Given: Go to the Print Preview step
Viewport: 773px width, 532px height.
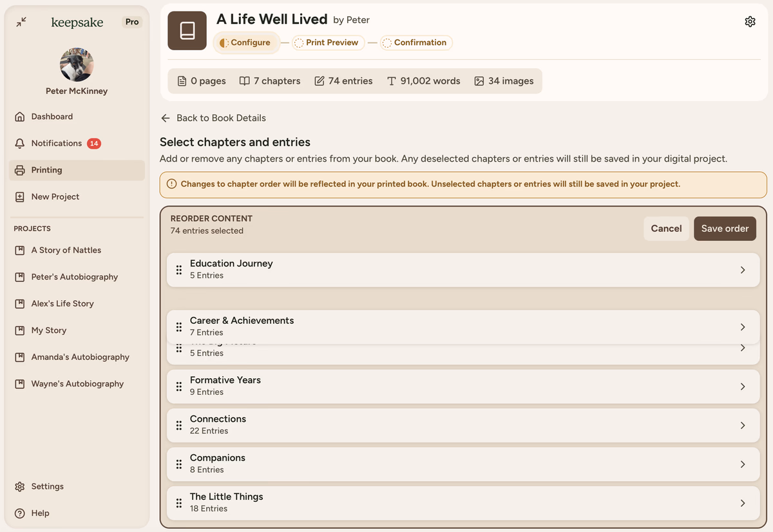Looking at the screenshot, I should coord(329,43).
